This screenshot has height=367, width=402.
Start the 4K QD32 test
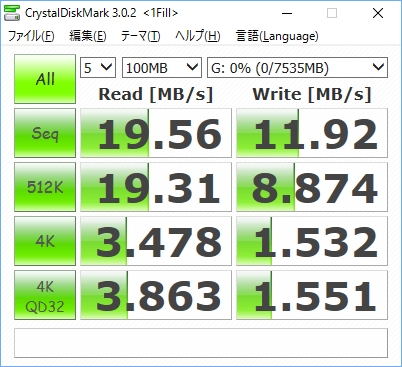(45, 295)
